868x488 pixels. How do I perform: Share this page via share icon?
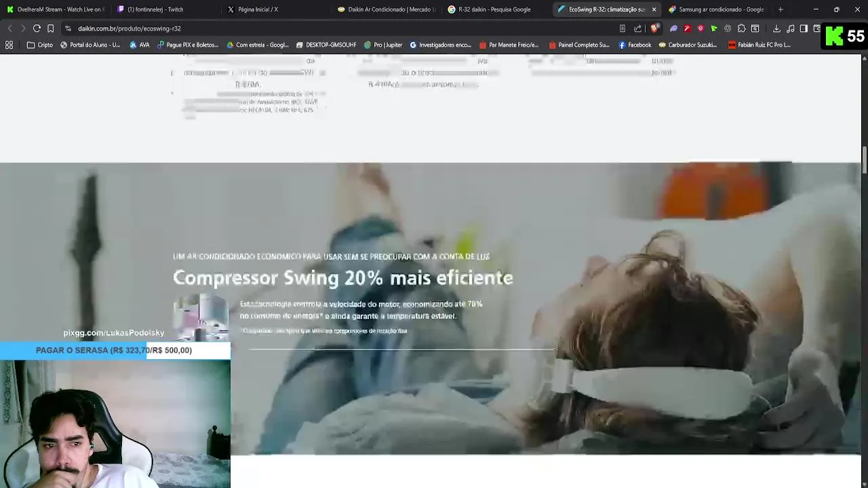tap(638, 28)
